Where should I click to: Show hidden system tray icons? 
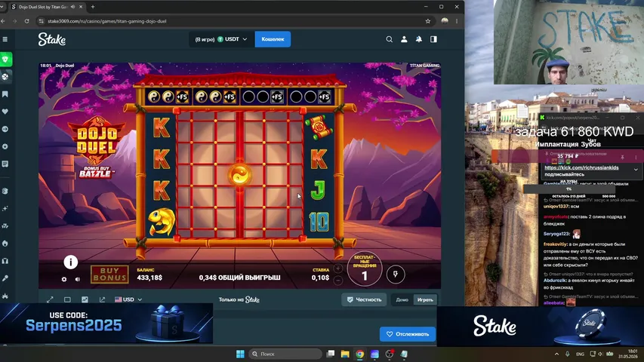(556, 354)
